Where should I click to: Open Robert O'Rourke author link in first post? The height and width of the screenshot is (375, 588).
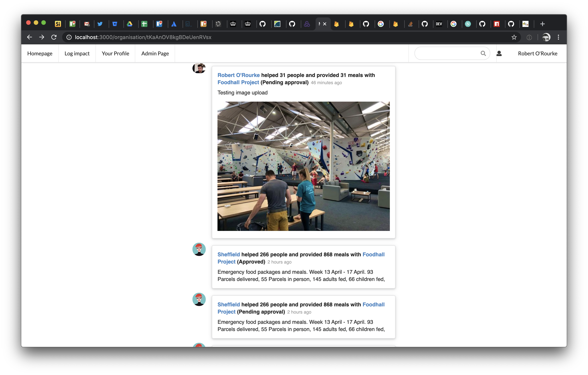pyautogui.click(x=238, y=75)
